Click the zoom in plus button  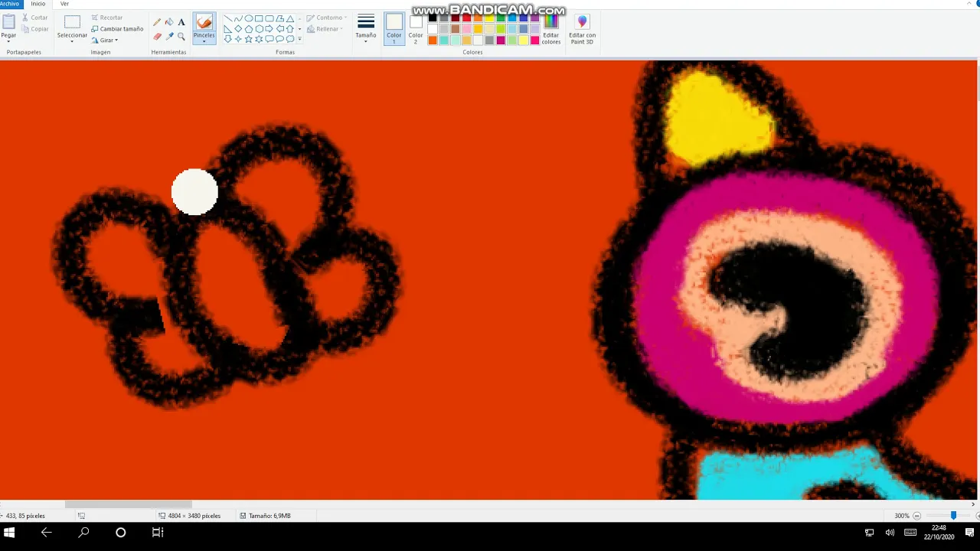click(x=977, y=516)
